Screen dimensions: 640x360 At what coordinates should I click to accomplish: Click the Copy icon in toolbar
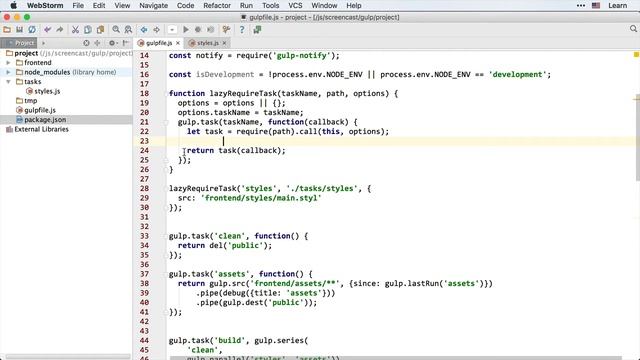(87, 29)
